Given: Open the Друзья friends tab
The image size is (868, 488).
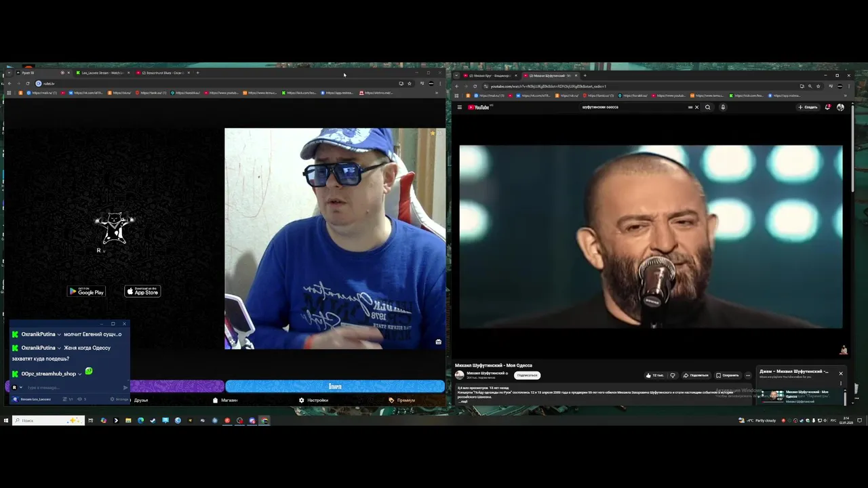Looking at the screenshot, I should pyautogui.click(x=141, y=400).
